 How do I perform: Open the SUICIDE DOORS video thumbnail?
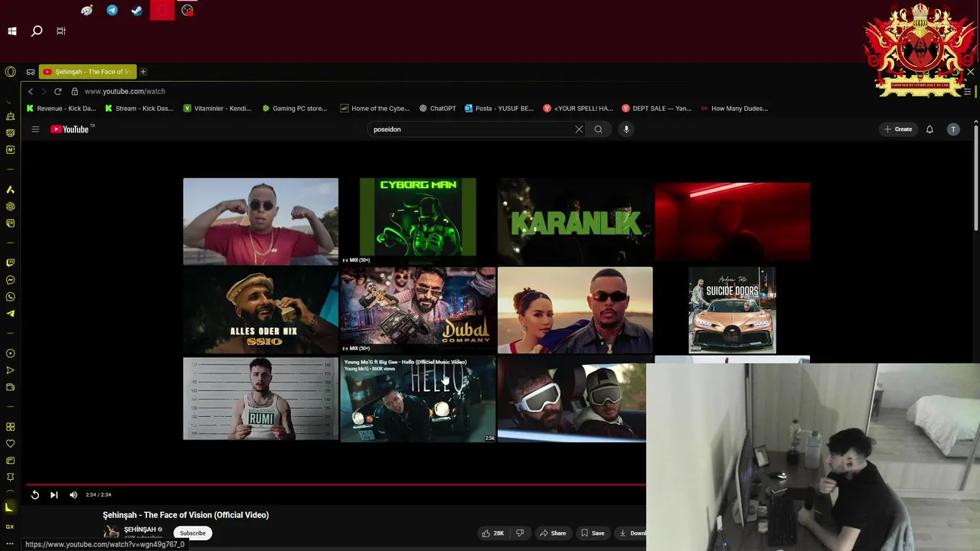pos(732,310)
